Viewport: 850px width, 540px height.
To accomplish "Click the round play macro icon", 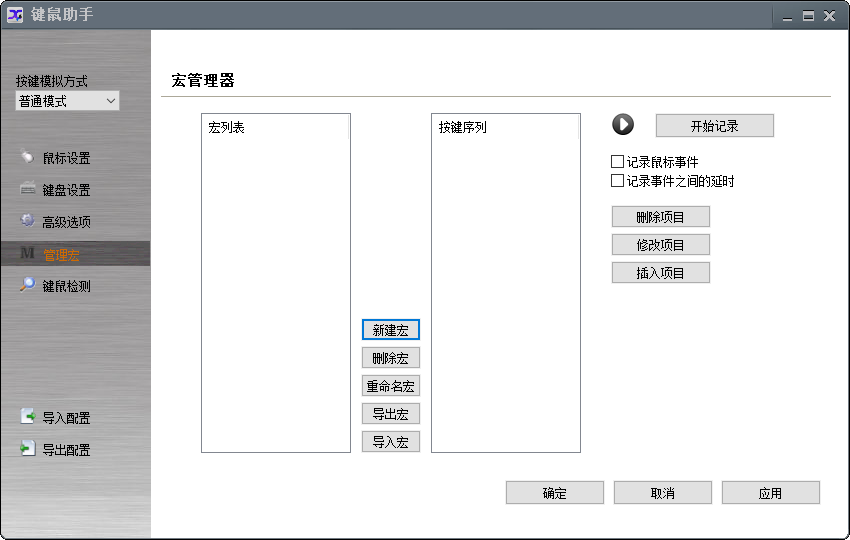I will [623, 124].
